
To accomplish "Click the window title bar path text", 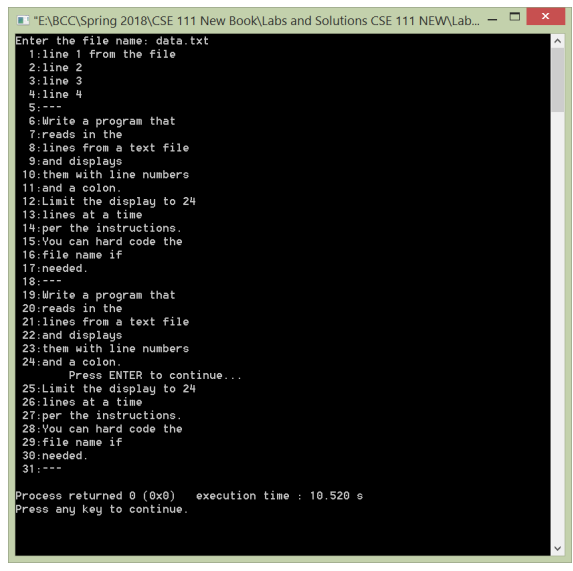I will [256, 20].
